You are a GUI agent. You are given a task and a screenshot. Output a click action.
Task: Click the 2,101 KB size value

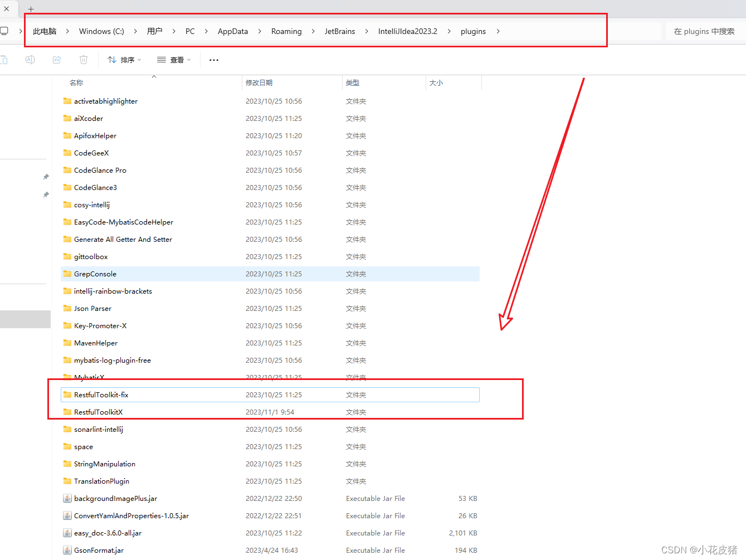tap(463, 533)
